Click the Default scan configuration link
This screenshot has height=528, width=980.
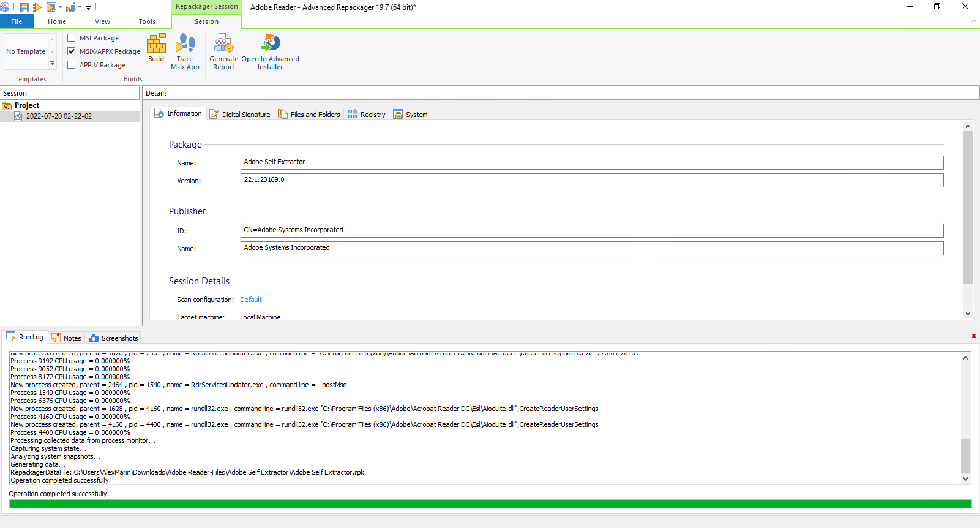coord(251,300)
